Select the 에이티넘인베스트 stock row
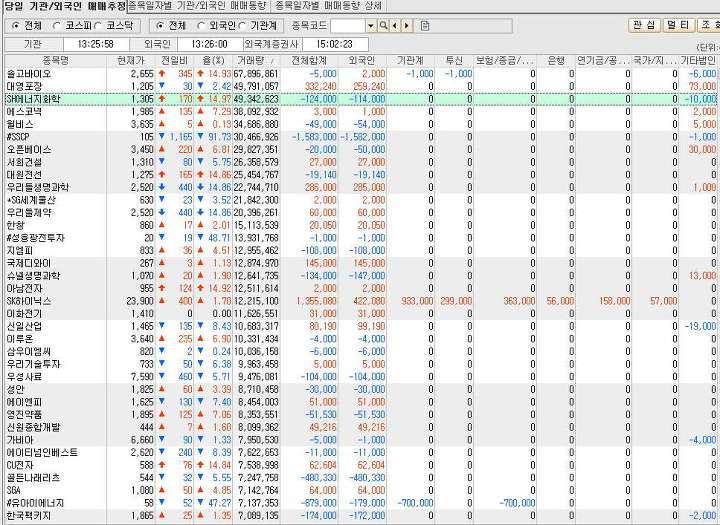 tap(361, 452)
